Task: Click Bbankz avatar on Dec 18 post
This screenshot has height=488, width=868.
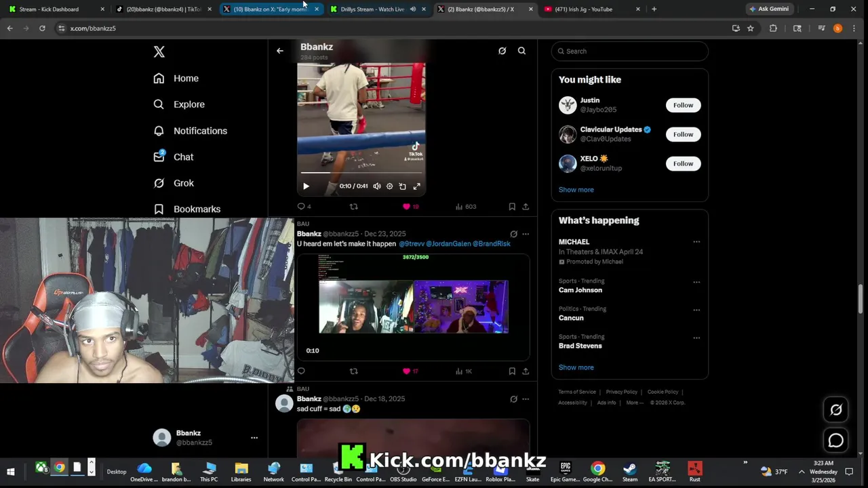Action: point(284,404)
